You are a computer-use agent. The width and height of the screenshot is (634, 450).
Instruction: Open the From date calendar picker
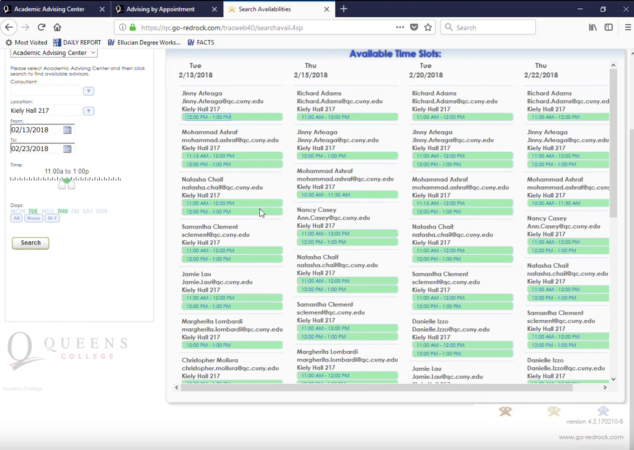click(x=68, y=129)
